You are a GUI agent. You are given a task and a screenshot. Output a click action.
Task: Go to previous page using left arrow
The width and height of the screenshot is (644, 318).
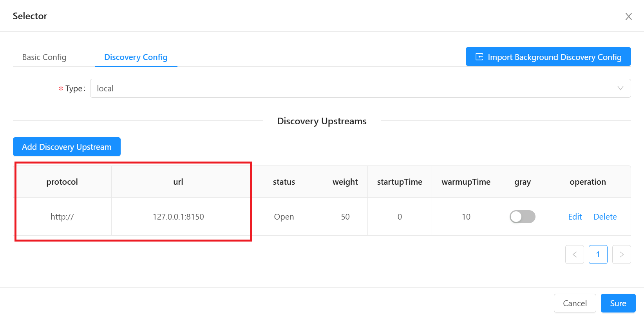click(x=574, y=254)
